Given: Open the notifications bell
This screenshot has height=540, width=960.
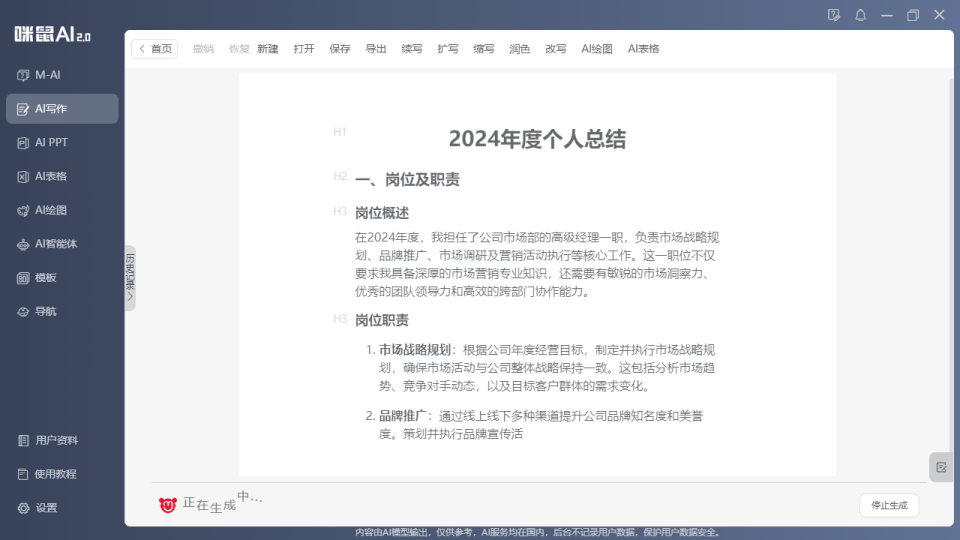Looking at the screenshot, I should tap(860, 15).
